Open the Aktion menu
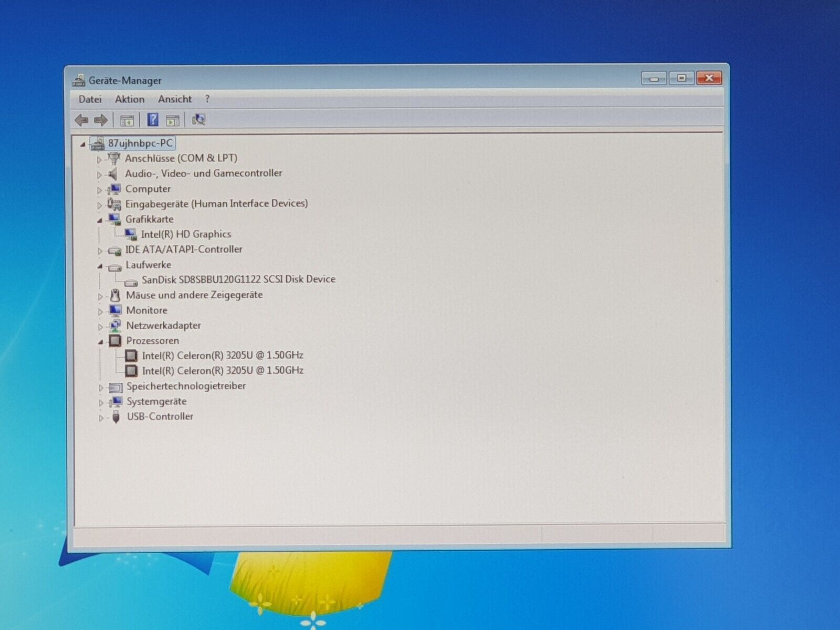The image size is (840, 630). [129, 99]
